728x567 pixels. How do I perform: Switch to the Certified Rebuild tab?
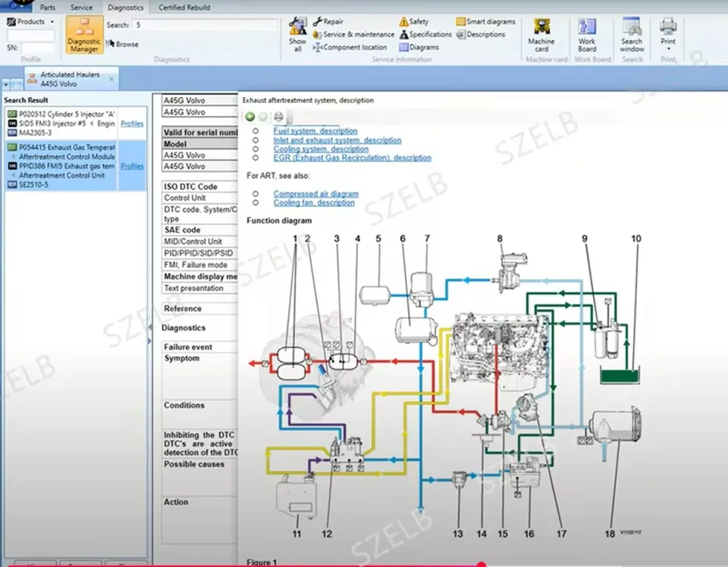[184, 8]
